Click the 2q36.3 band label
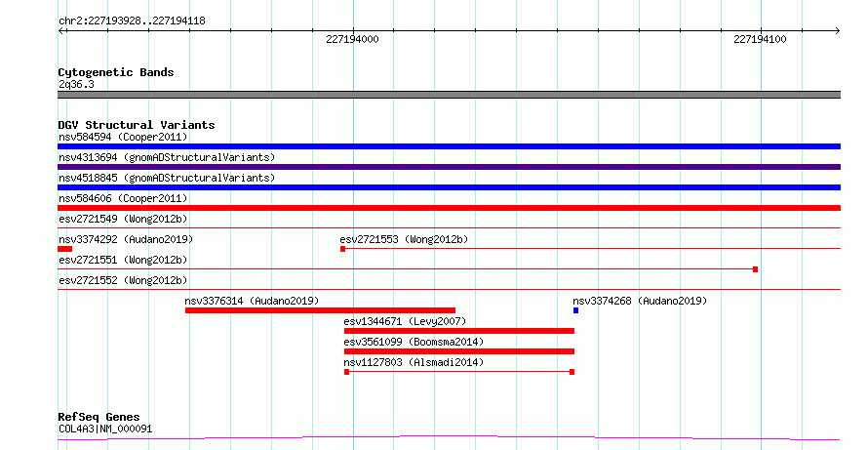868x450 pixels. coord(76,84)
